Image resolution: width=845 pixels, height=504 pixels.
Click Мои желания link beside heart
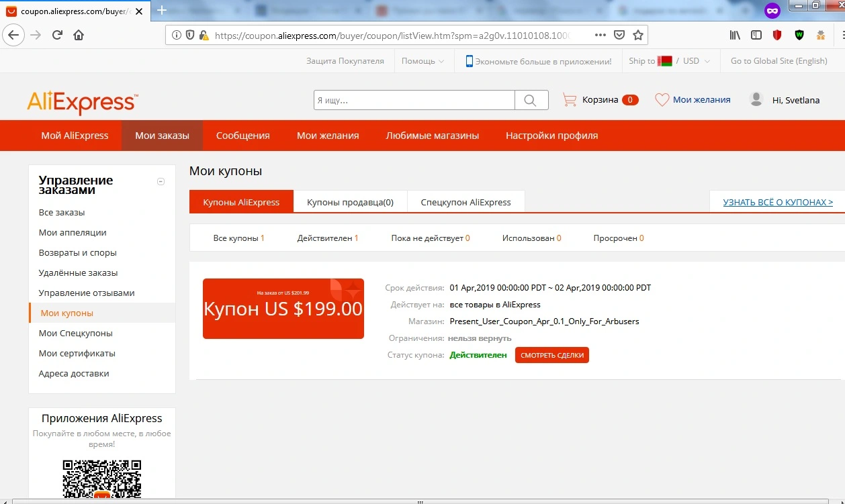point(701,100)
